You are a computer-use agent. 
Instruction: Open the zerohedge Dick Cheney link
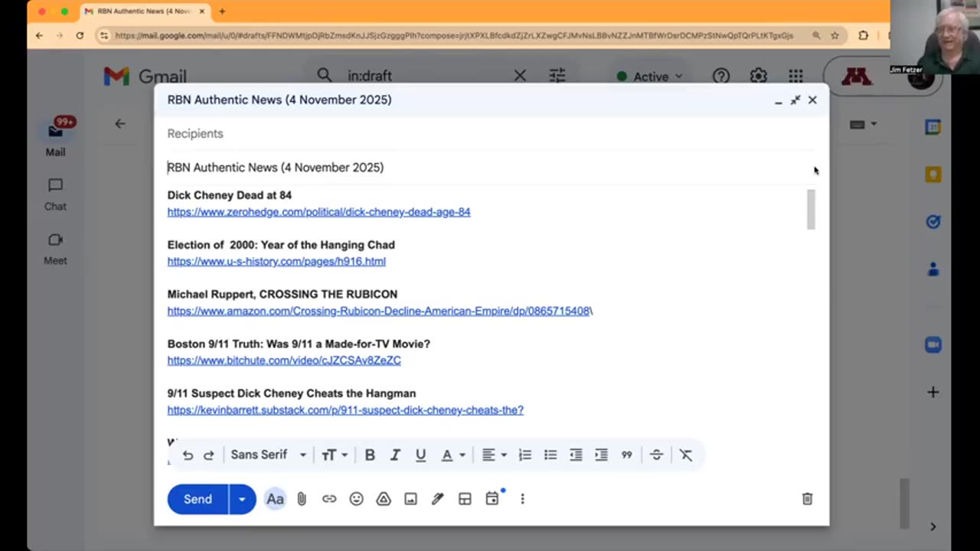318,212
